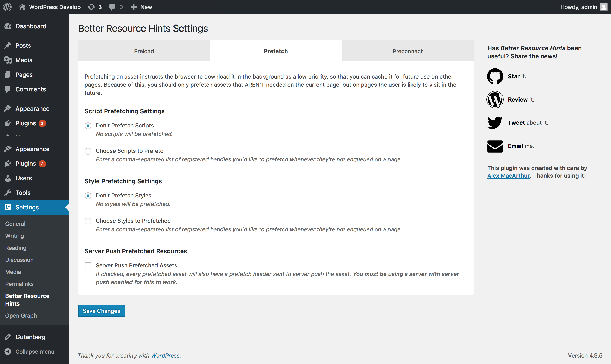
Task: Click the Server Push Prefetched Resources heading
Action: (136, 251)
